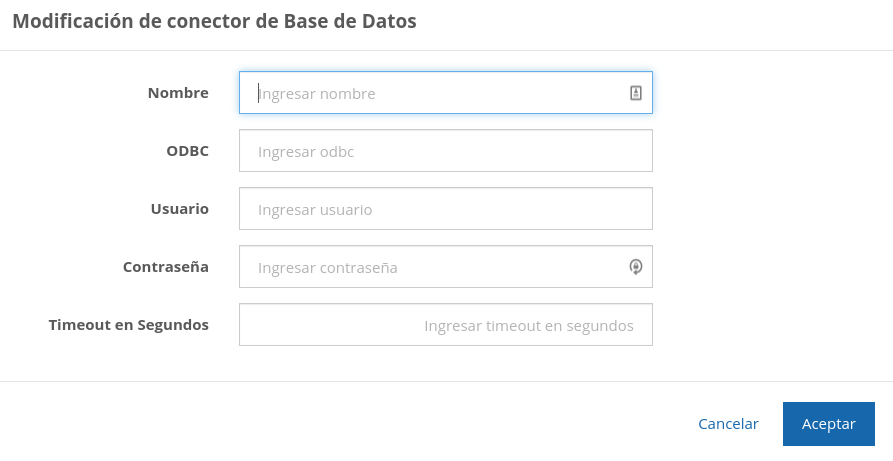The height and width of the screenshot is (461, 893).
Task: Click the Nombre field label
Action: [x=178, y=93]
